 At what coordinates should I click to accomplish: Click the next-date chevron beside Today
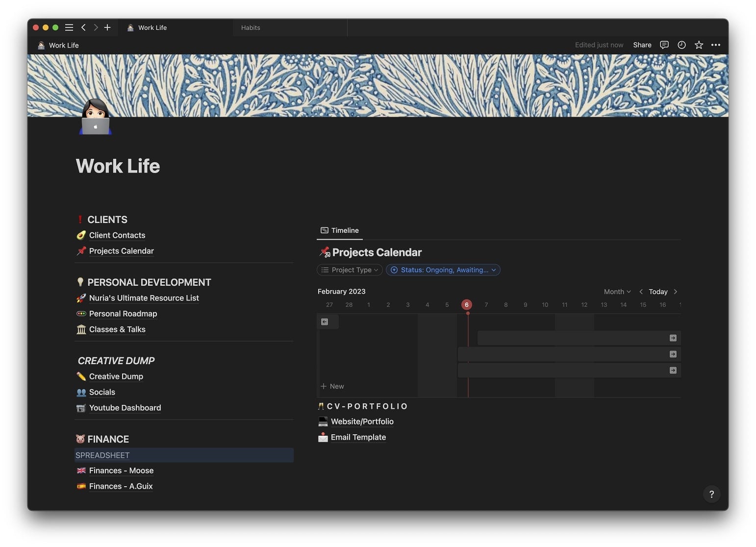pos(675,292)
